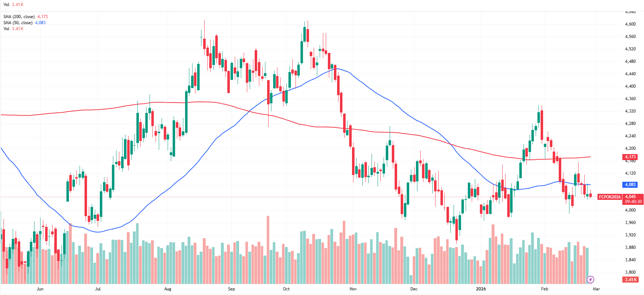Click the 2026 year label on time axis
The width and height of the screenshot is (644, 295).
(481, 289)
